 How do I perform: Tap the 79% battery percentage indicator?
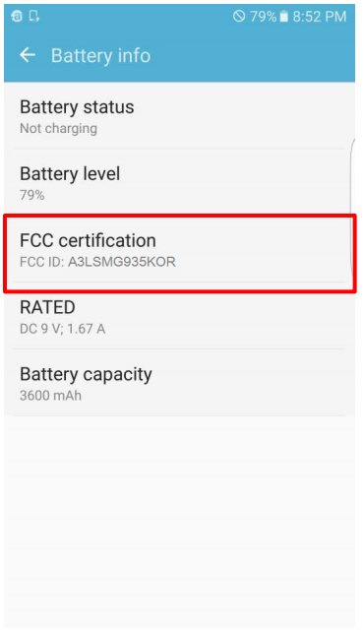263,17
